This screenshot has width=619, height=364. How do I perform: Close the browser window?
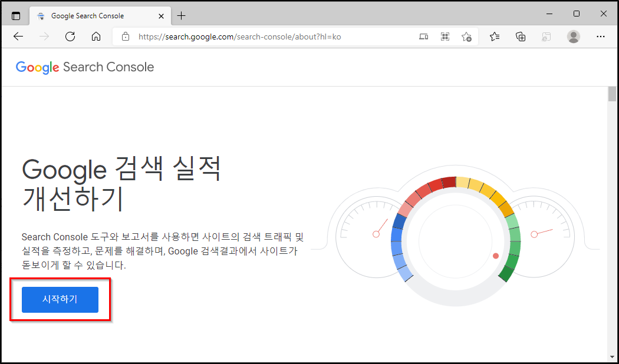[x=603, y=14]
